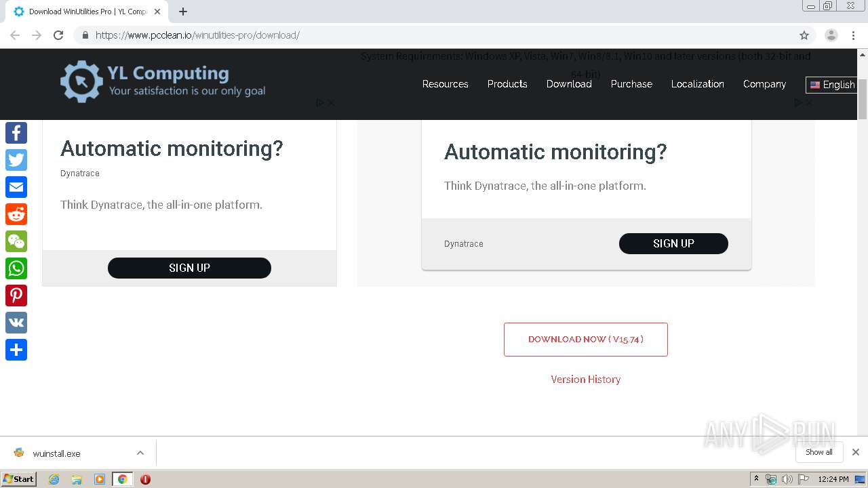The image size is (868, 488).
Task: Share page on Reddit
Action: click(16, 214)
